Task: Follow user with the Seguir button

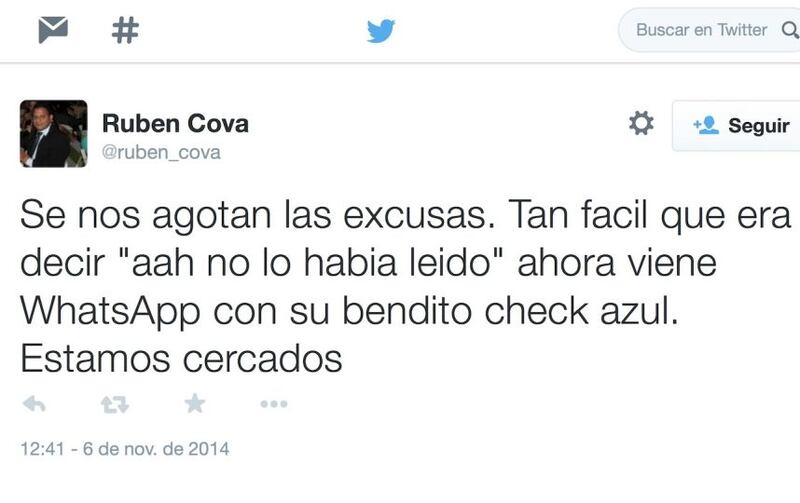Action: pyautogui.click(x=736, y=125)
